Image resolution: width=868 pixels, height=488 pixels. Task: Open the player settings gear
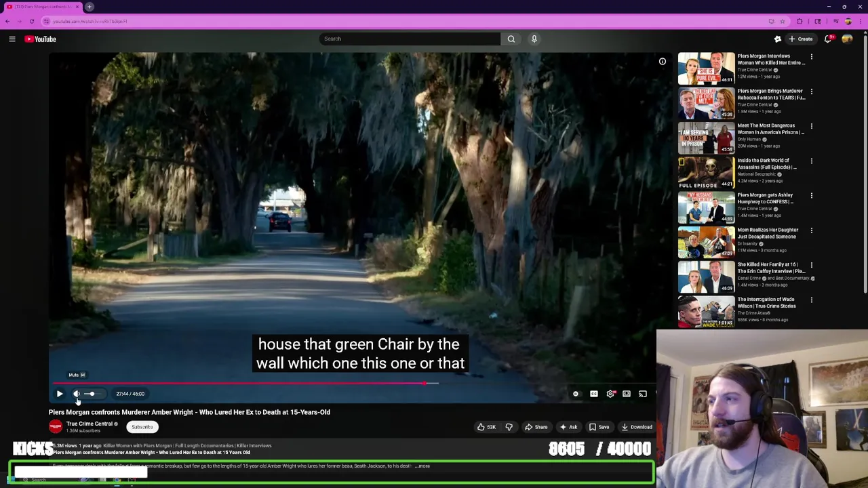pyautogui.click(x=611, y=394)
